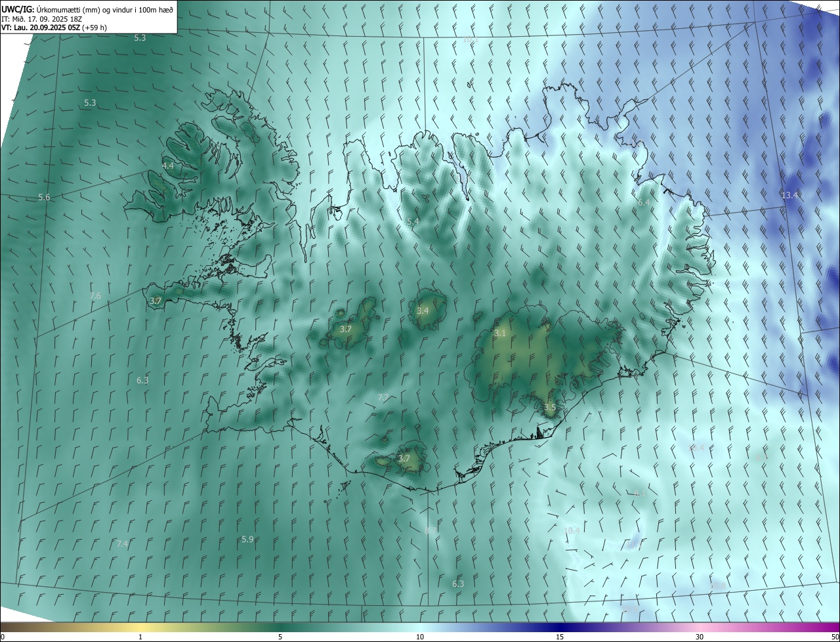This screenshot has width=840, height=642.
Task: Click the 6.4 value in east Iceland
Action: (644, 203)
